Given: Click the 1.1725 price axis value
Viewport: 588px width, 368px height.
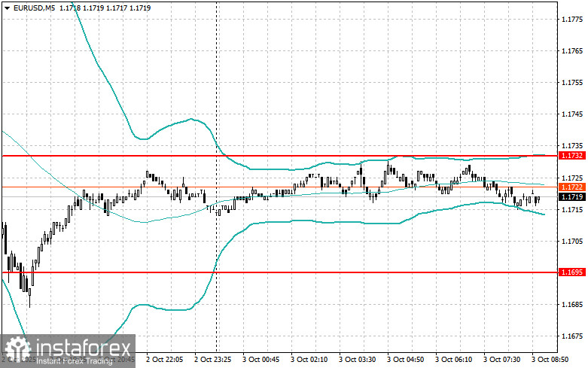Looking at the screenshot, I should [x=573, y=178].
